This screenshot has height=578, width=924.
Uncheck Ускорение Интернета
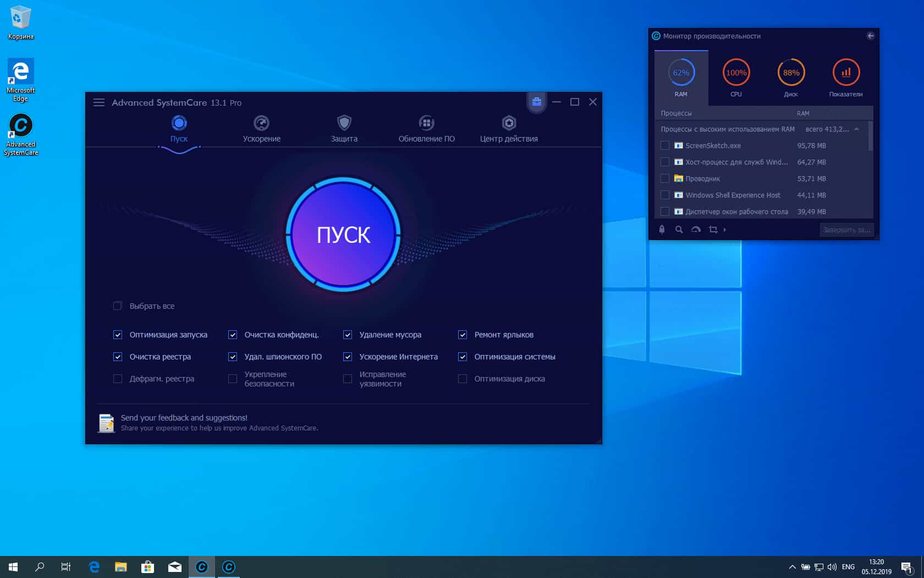point(348,356)
